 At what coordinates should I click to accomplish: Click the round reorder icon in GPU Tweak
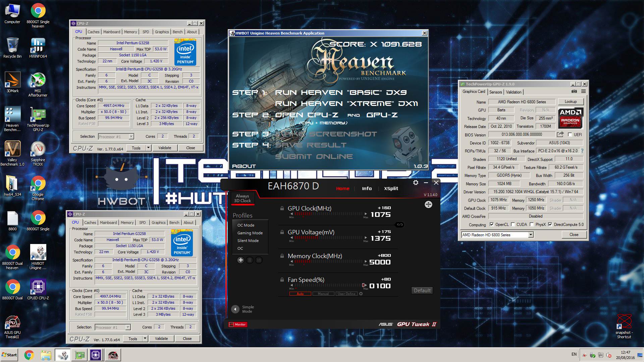click(x=428, y=204)
